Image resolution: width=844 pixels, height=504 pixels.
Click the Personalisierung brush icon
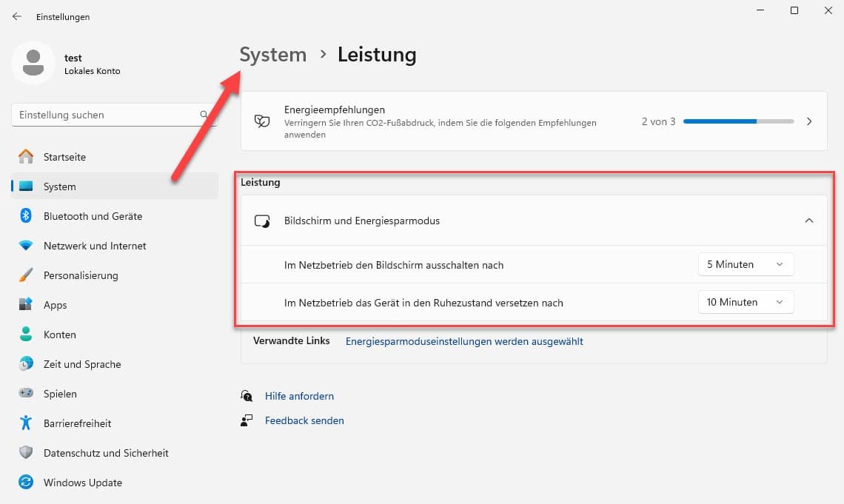[24, 275]
